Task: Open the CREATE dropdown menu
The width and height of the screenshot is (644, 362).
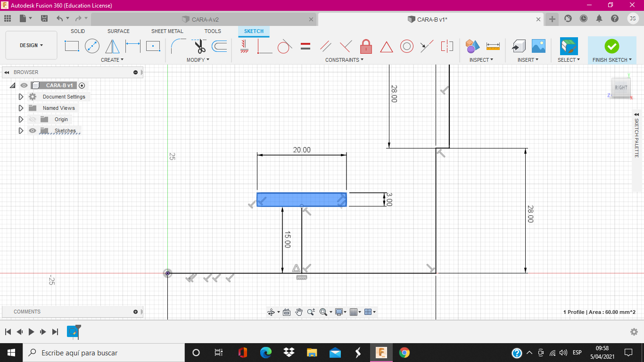Action: click(x=112, y=60)
